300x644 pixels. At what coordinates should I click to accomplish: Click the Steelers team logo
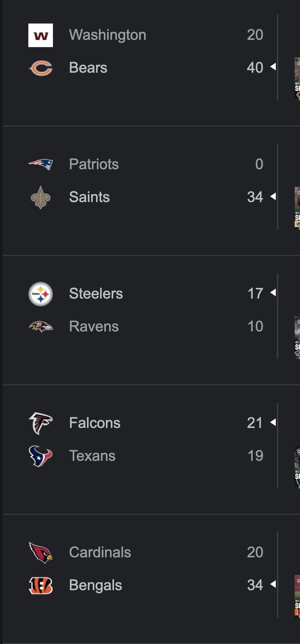click(41, 294)
